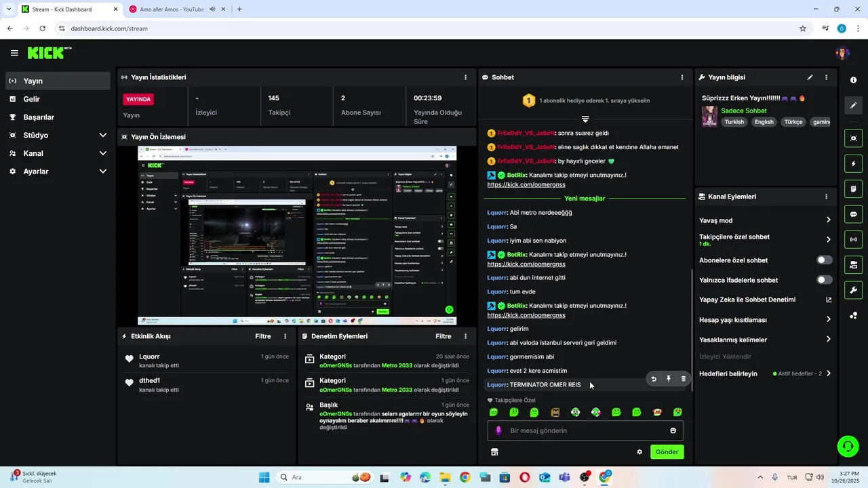The image size is (868, 488).
Task: Click the camera panel icon in right sidebar
Action: (x=853, y=264)
